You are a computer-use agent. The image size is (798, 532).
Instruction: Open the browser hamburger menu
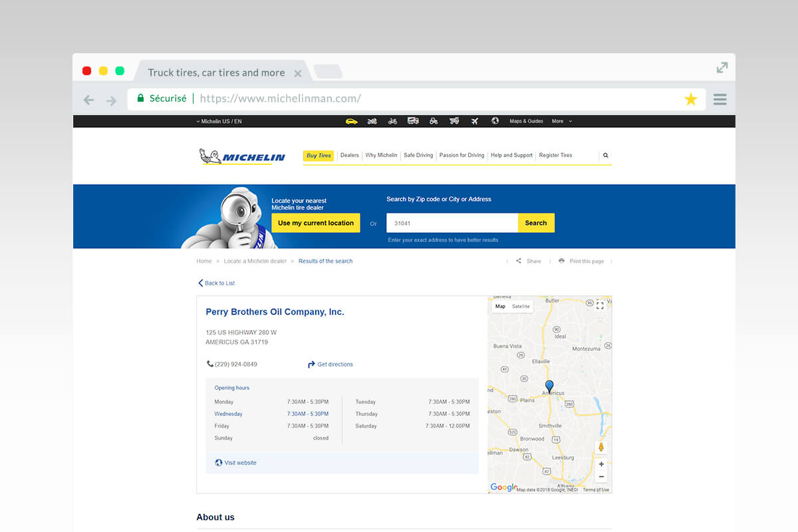[720, 100]
